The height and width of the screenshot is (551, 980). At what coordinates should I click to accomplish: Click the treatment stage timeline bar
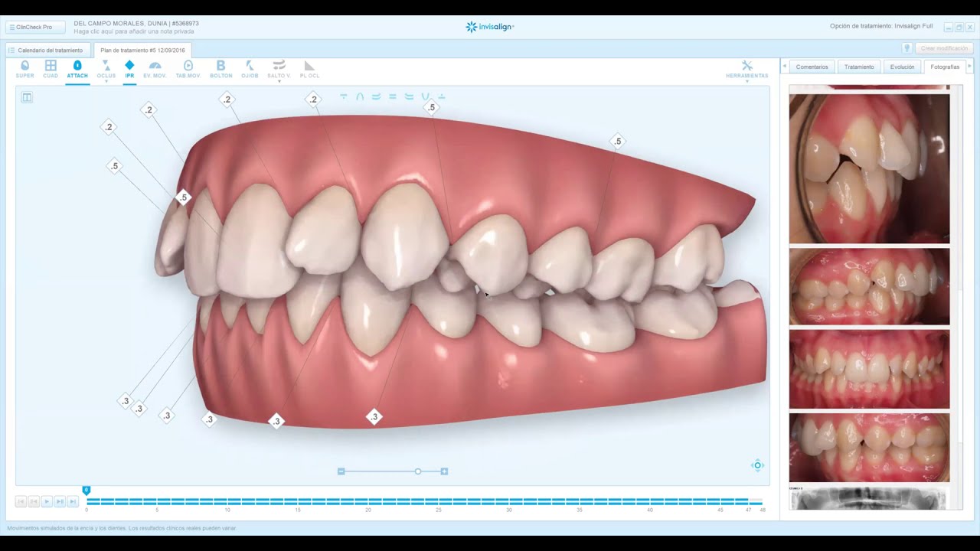425,501
